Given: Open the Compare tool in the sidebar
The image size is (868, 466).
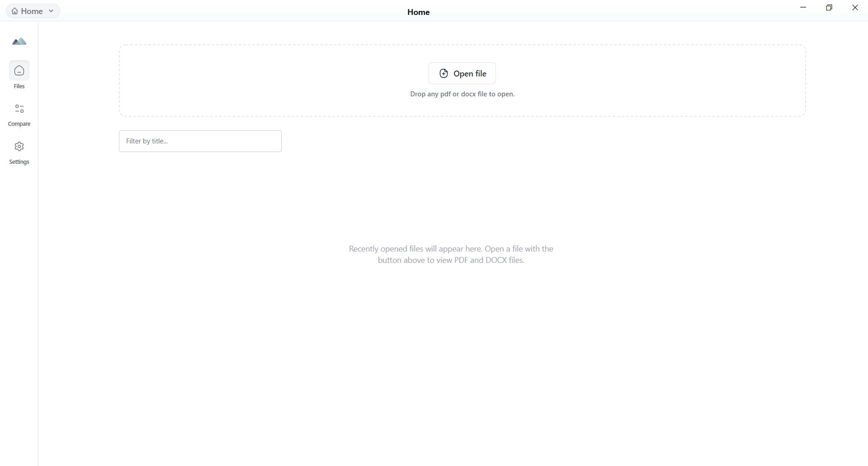Looking at the screenshot, I should (19, 115).
